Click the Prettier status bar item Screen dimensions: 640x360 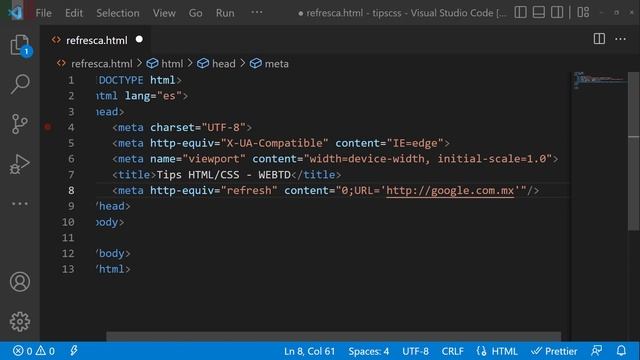(554, 351)
